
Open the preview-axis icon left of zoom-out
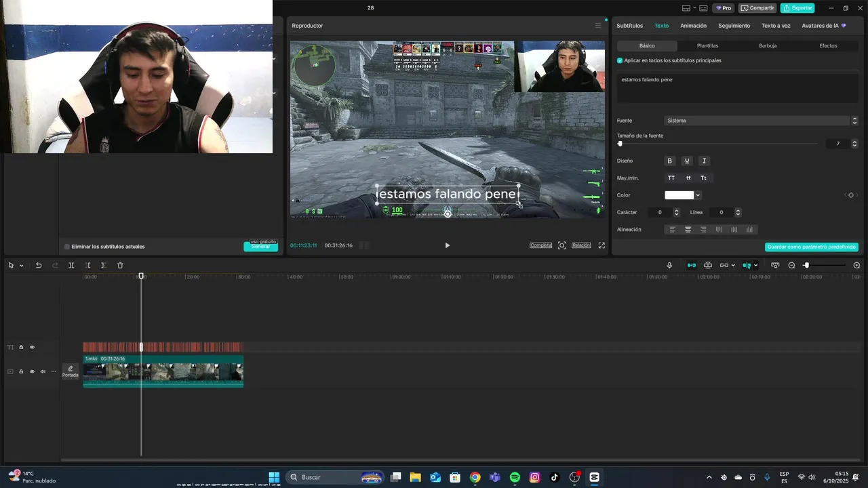775,265
